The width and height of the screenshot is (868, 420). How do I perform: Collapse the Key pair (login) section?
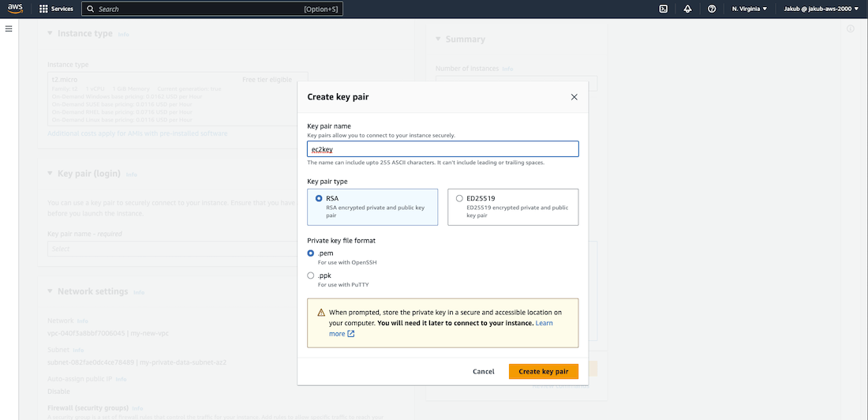pos(51,173)
